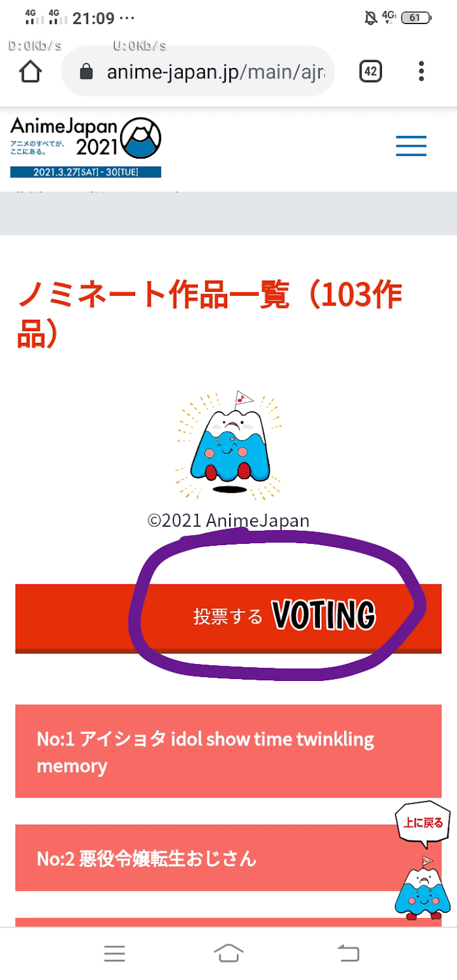This screenshot has height=980, width=457.
Task: Tap the 上に戻る speech bubble
Action: pyautogui.click(x=423, y=823)
